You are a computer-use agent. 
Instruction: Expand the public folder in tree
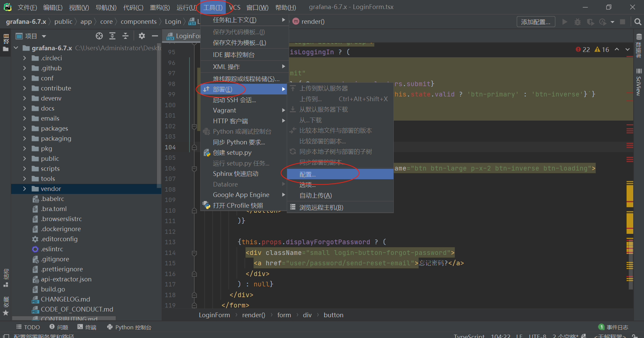pyautogui.click(x=24, y=158)
